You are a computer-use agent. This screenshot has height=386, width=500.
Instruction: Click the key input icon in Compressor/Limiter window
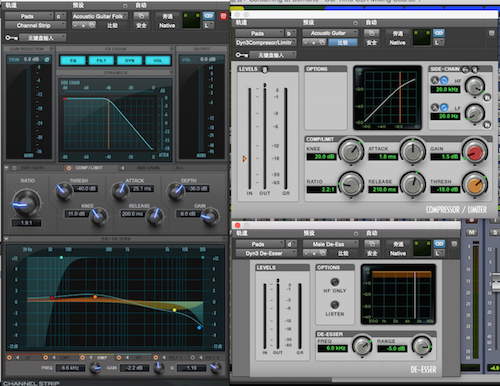pos(242,55)
